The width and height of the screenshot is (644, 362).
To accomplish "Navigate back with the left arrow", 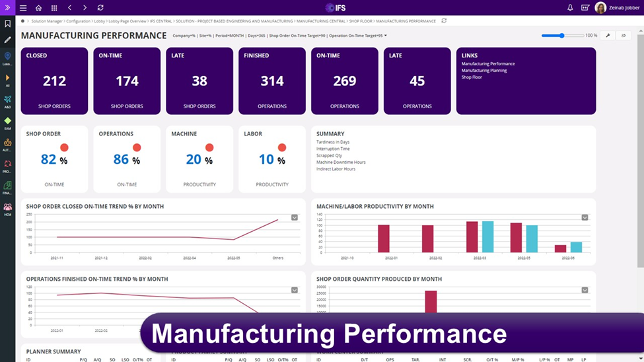I will pyautogui.click(x=69, y=8).
